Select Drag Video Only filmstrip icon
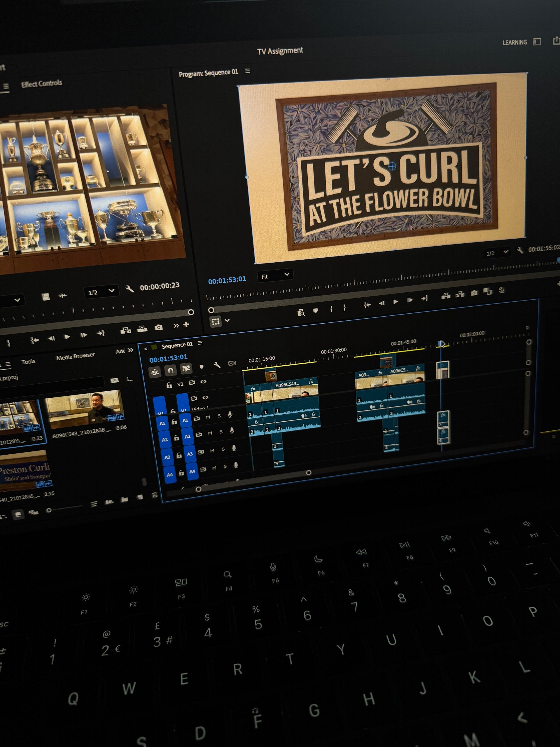560x747 pixels. (45, 296)
